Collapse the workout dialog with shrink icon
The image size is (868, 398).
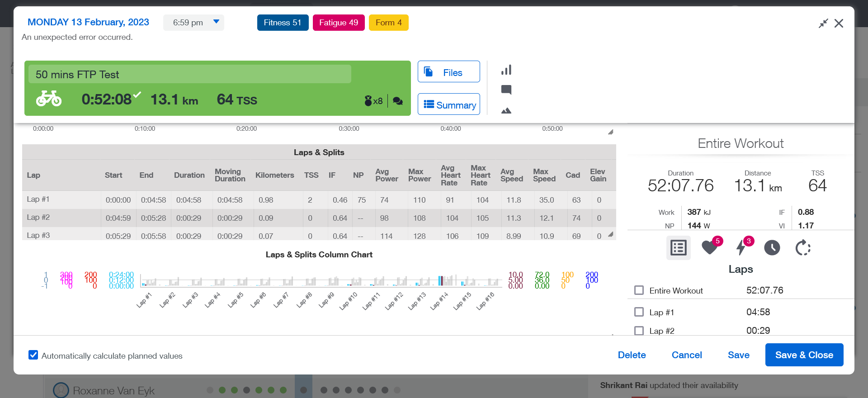(823, 23)
